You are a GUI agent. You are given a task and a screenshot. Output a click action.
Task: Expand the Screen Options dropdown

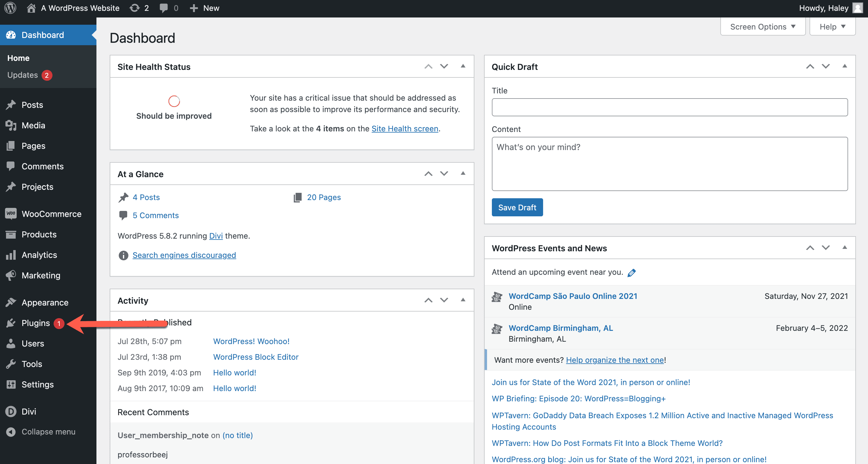(x=763, y=27)
